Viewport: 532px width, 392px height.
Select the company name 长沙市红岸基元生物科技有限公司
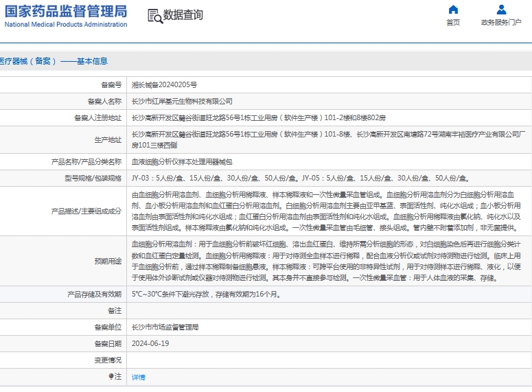point(182,101)
